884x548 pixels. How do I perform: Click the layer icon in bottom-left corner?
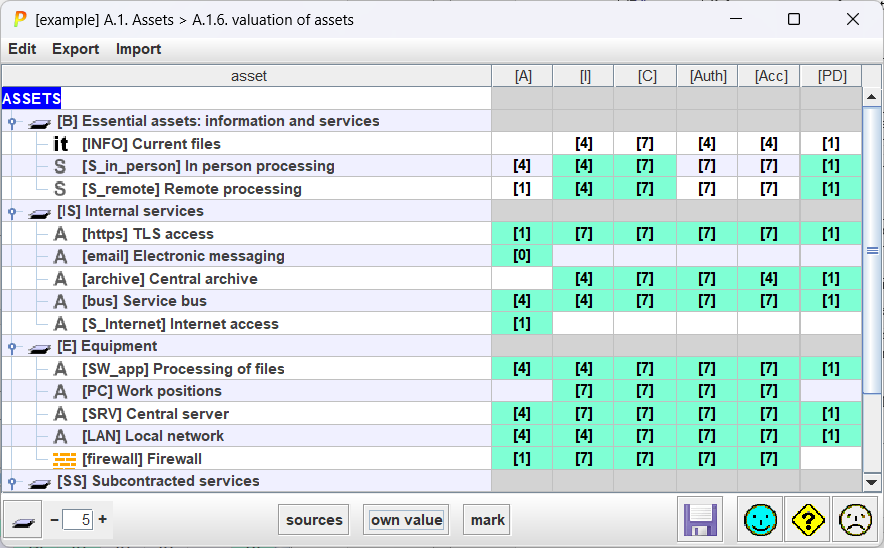point(22,520)
